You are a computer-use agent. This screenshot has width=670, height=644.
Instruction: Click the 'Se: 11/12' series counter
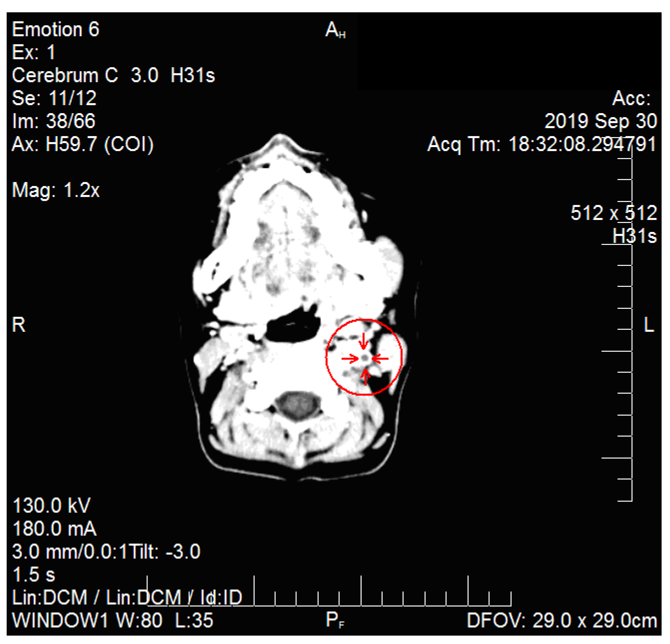(54, 98)
